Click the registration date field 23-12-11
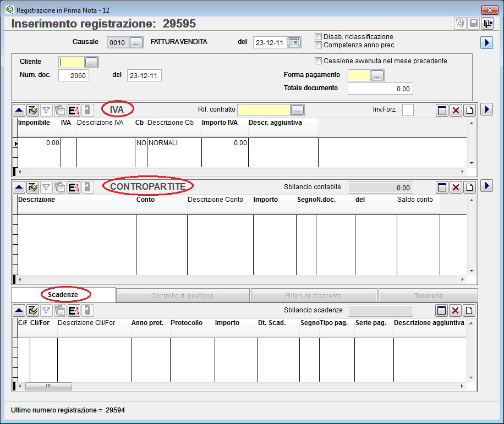Screen dimensions: 504x424 [270, 42]
